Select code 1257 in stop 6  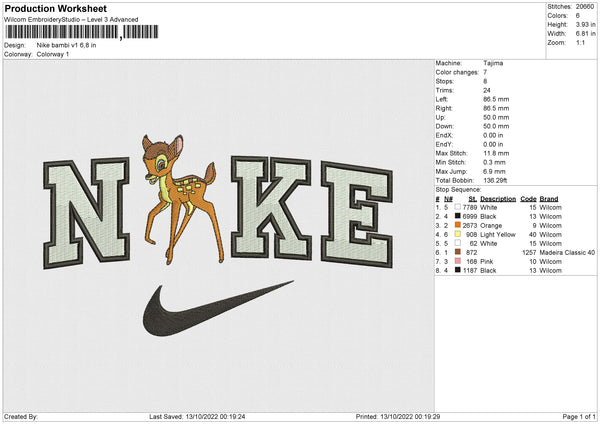pyautogui.click(x=529, y=253)
